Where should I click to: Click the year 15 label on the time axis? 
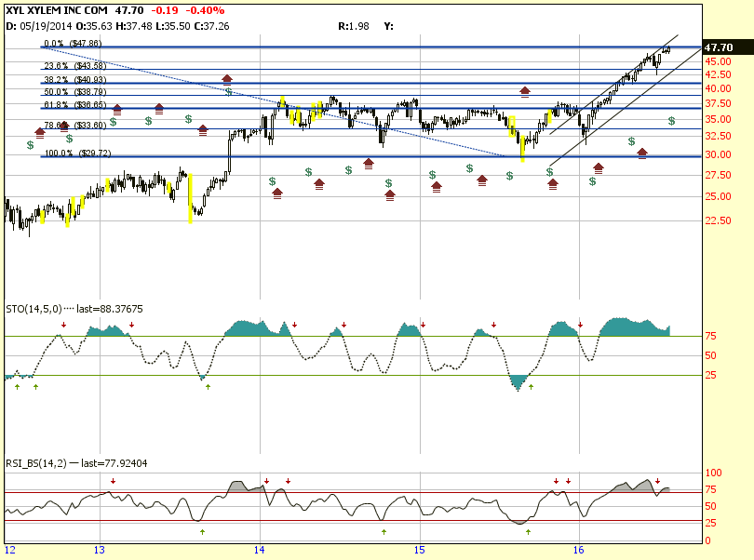[419, 550]
